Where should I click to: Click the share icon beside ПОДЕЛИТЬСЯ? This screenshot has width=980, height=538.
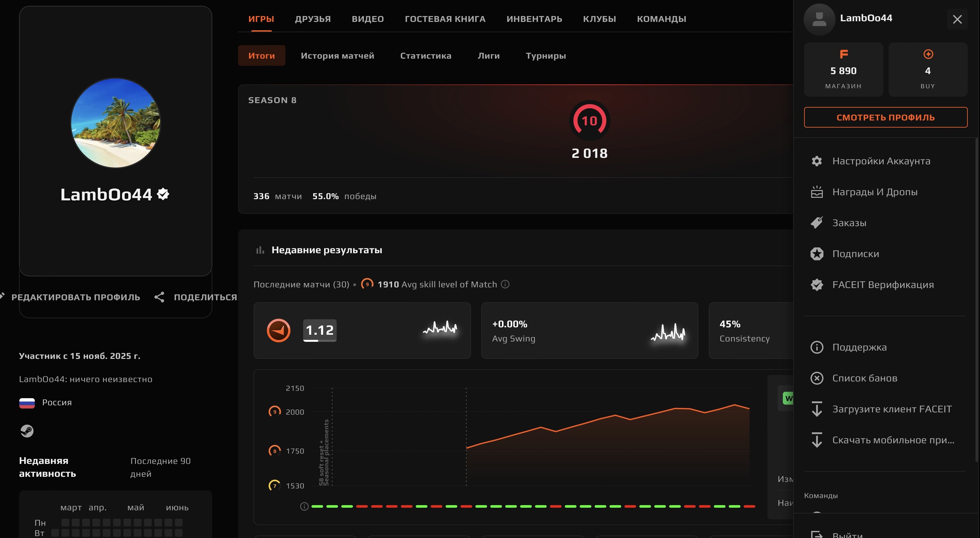(159, 297)
